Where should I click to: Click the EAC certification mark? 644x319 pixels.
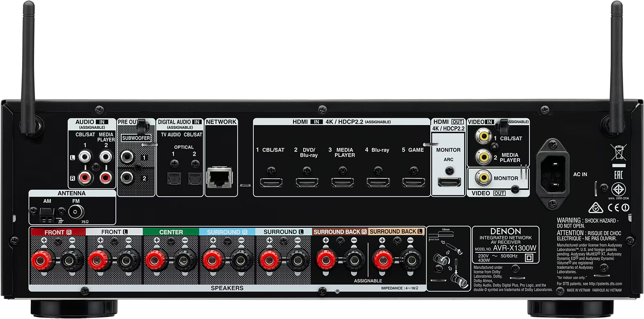(618, 175)
